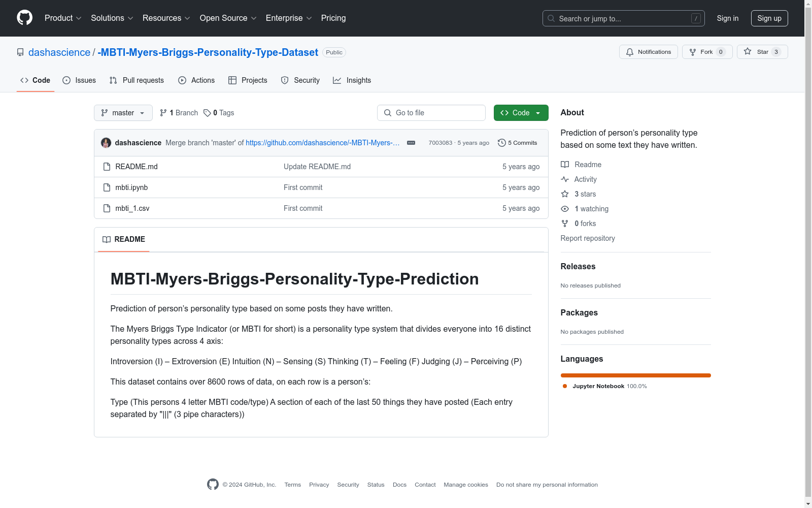
Task: Click the 1 Branch link
Action: coord(179,113)
